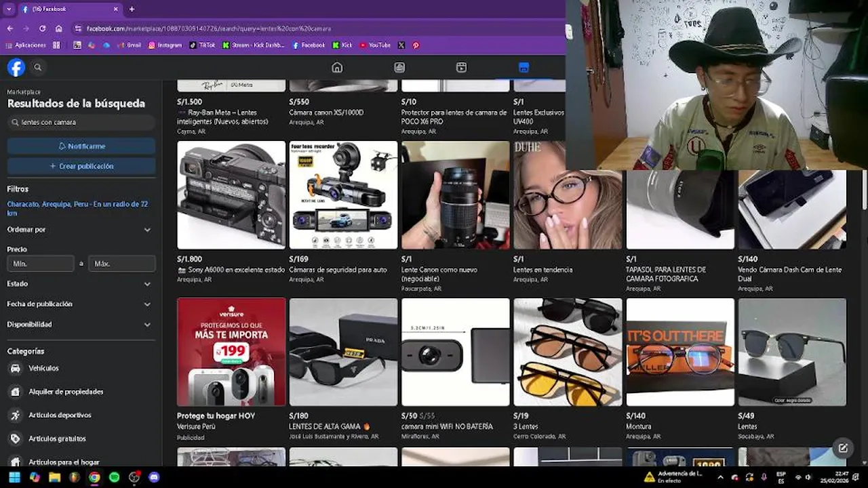Open Cámaras de seguridad para auto photo
Screen dimensions: 868x488
pyautogui.click(x=343, y=195)
